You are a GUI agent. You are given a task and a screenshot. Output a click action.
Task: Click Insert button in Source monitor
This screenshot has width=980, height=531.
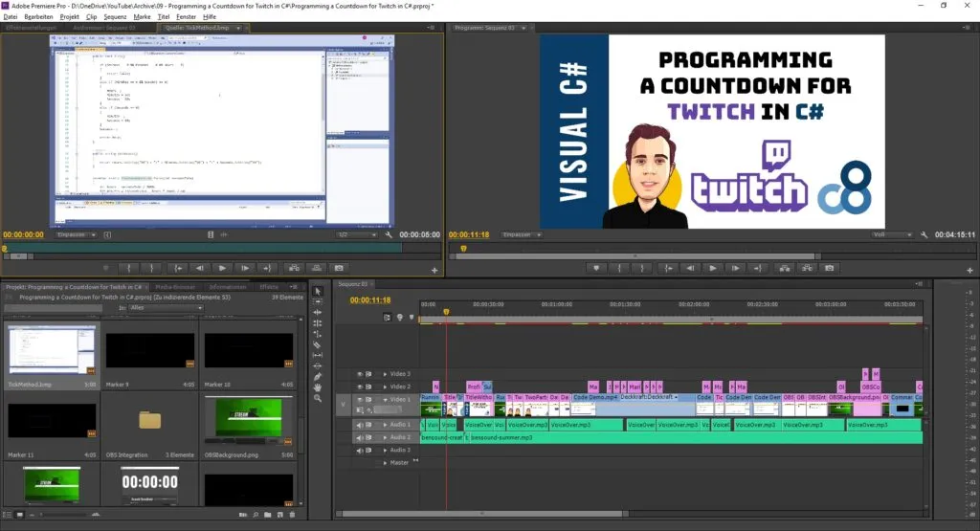(x=293, y=268)
